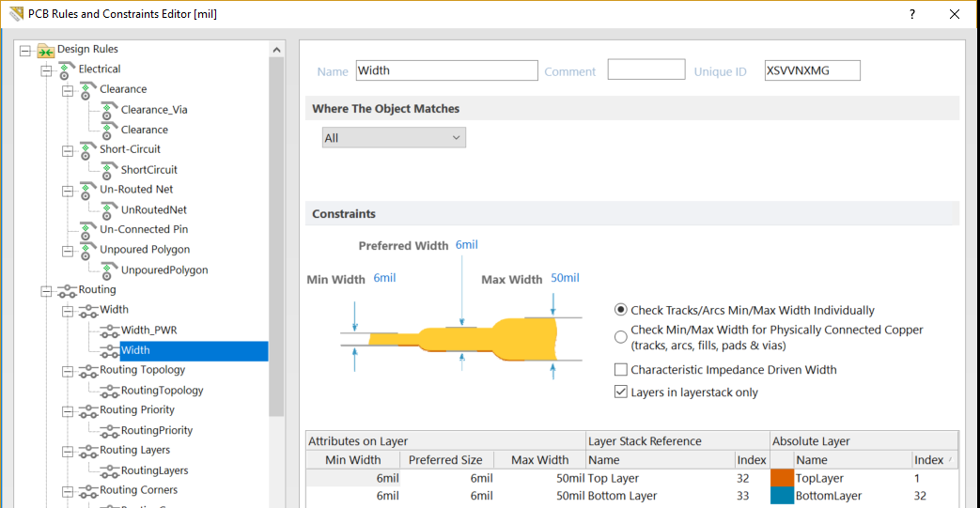Click the UnpouredPolygon rule icon
The image size is (980, 508).
[109, 271]
